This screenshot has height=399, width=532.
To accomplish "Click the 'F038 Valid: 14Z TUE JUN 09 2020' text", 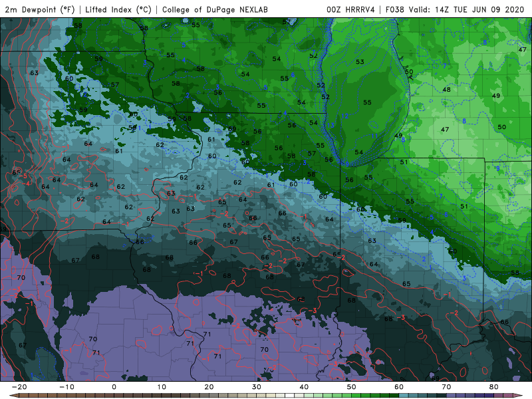I will [x=455, y=9].
